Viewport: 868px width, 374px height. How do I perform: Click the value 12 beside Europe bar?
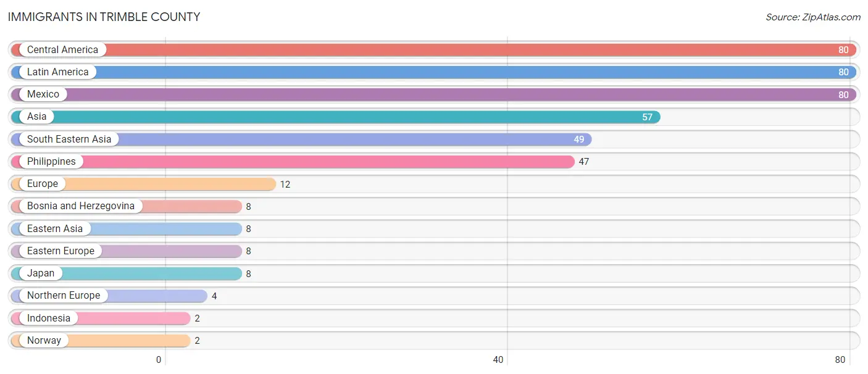point(285,184)
